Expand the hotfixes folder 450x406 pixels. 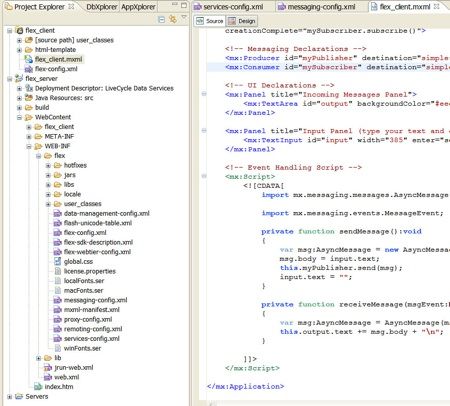click(48, 166)
